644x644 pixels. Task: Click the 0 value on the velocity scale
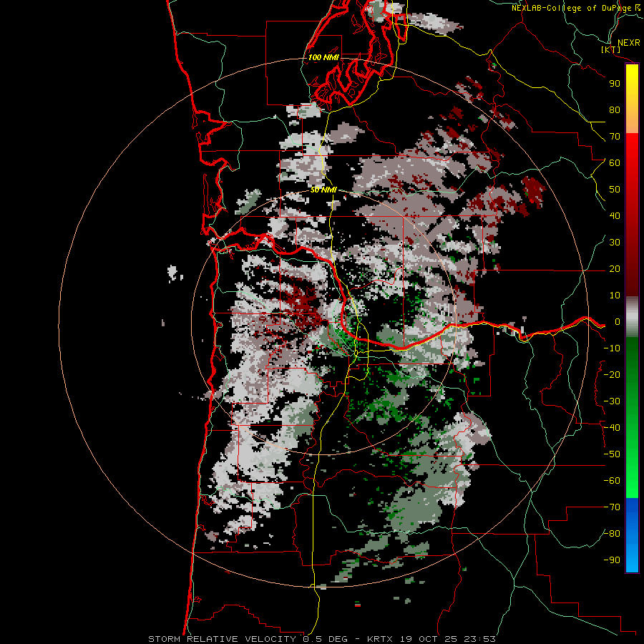(x=618, y=322)
